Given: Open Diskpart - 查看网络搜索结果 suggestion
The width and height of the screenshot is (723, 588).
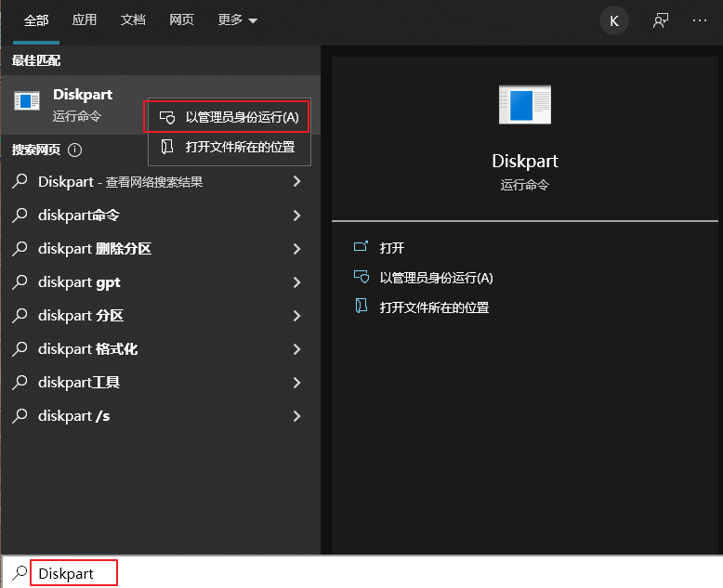Looking at the screenshot, I should coord(160,182).
